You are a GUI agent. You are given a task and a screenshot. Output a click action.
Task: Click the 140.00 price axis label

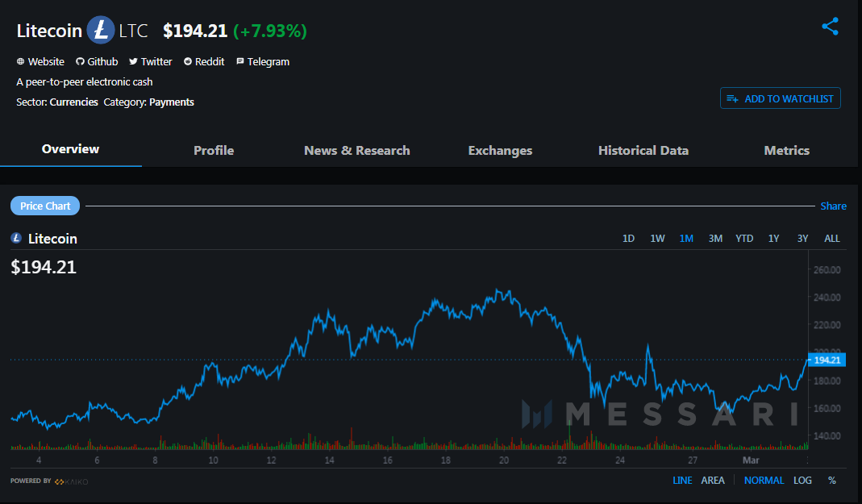pyautogui.click(x=827, y=435)
